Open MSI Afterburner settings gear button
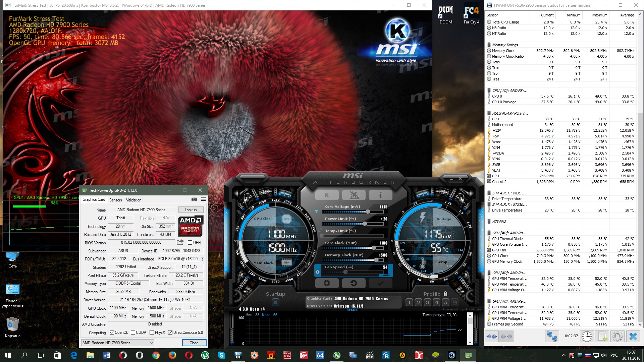Viewport: 644px width, 362px height. pyautogui.click(x=327, y=283)
